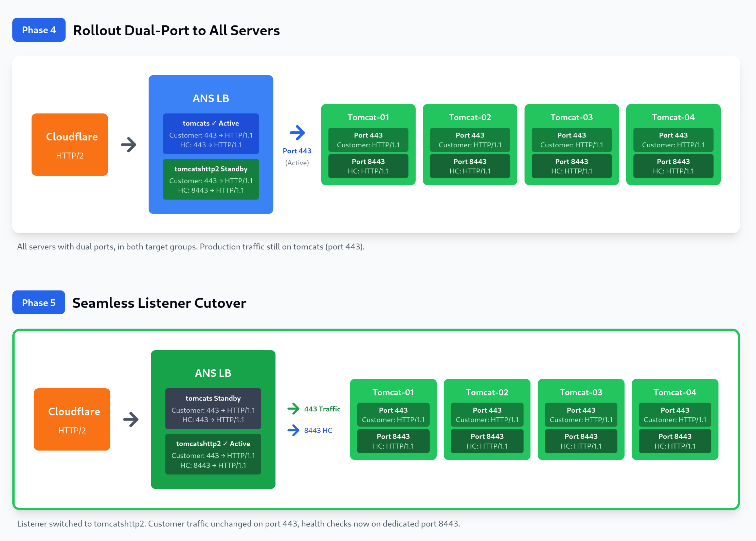Click the blue 8443 HC arrow
The width and height of the screenshot is (756, 541).
[x=293, y=430]
